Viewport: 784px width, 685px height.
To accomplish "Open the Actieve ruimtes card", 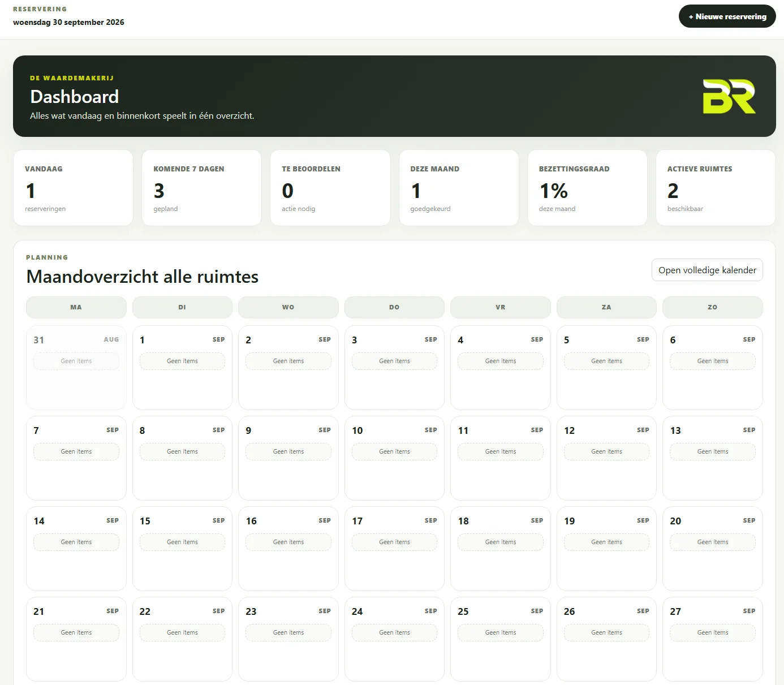I will click(x=716, y=188).
